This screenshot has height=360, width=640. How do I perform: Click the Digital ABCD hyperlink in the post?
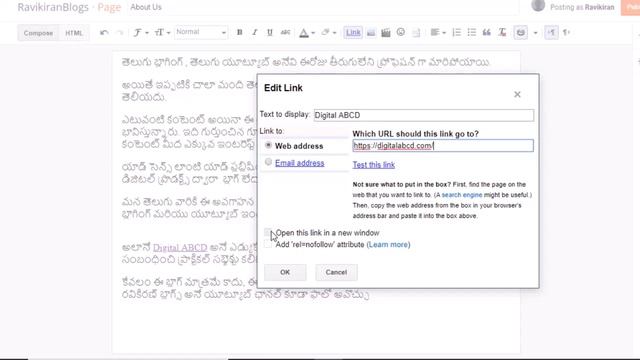pos(180,248)
